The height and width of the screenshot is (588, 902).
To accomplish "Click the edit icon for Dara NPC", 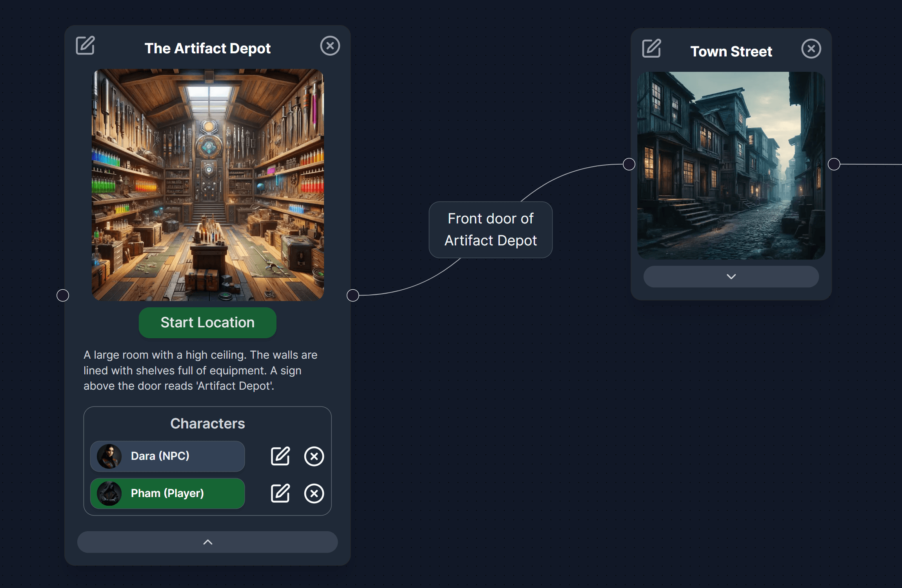I will (x=279, y=455).
